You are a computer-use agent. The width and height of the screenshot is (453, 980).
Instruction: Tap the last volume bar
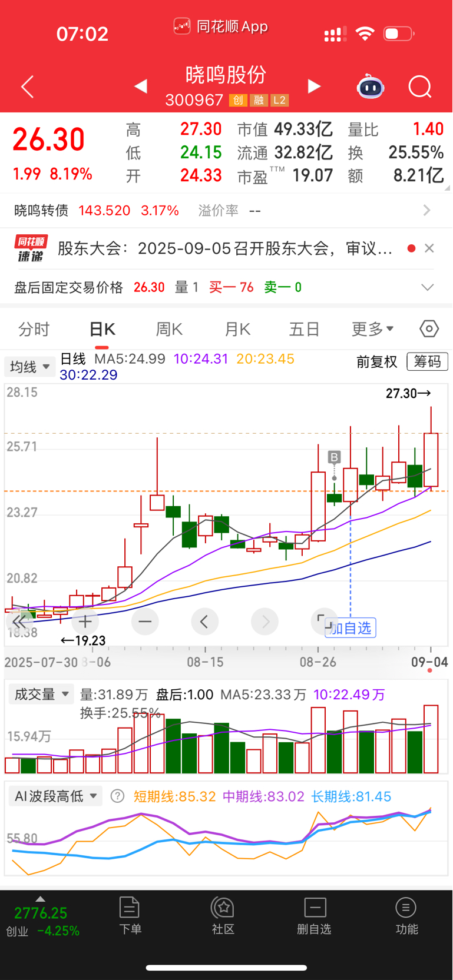click(x=431, y=739)
